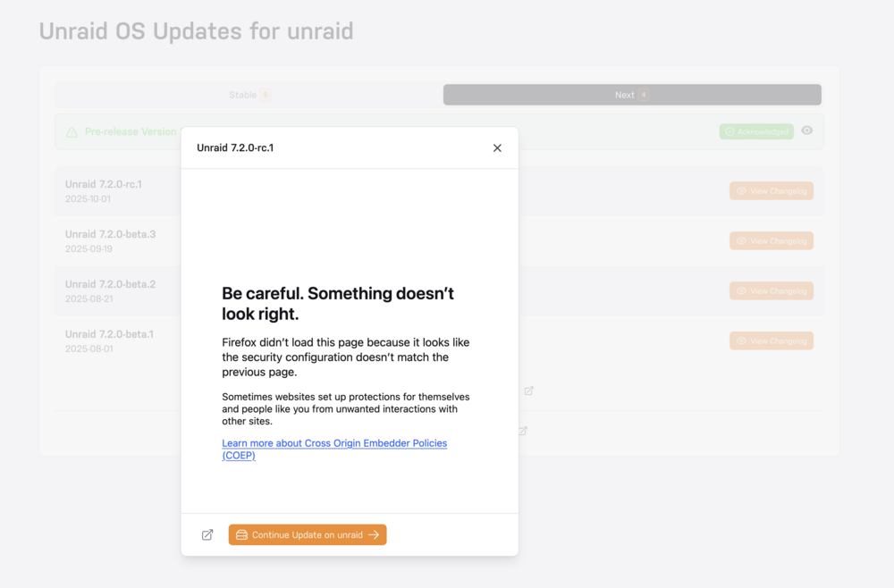Screen dimensions: 894x588
Task: Select the Unraid 7.2.0-beta.2 release title
Action: pos(110,284)
